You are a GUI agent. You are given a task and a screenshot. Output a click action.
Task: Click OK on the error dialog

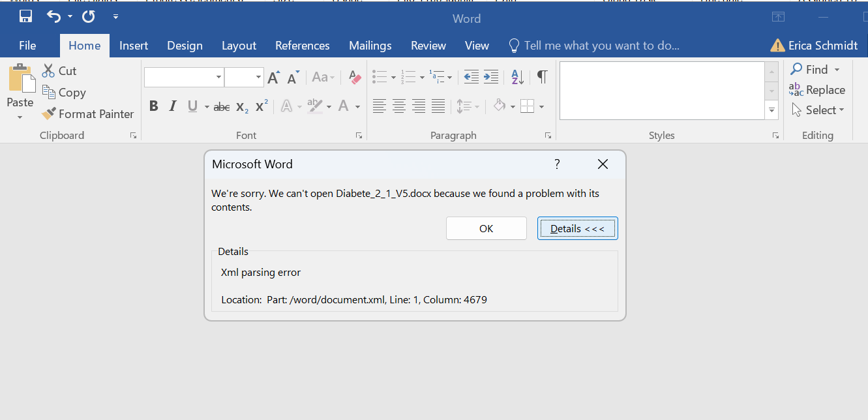pos(486,228)
